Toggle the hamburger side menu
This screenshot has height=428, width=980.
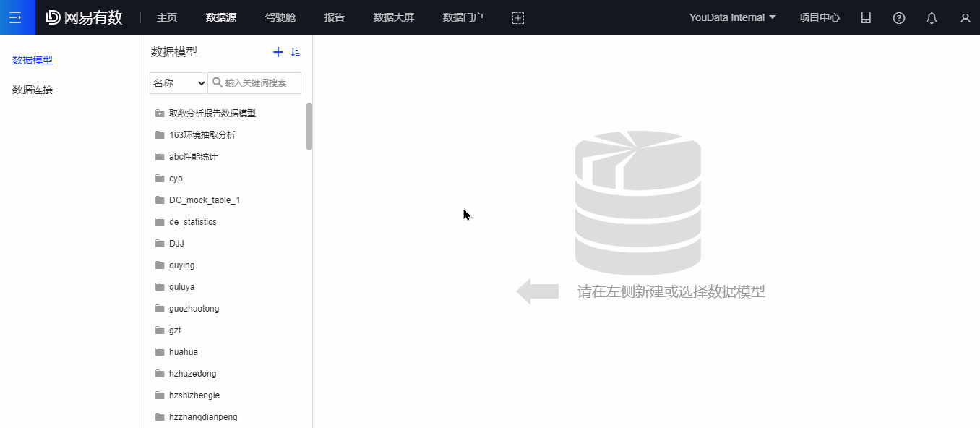16,17
